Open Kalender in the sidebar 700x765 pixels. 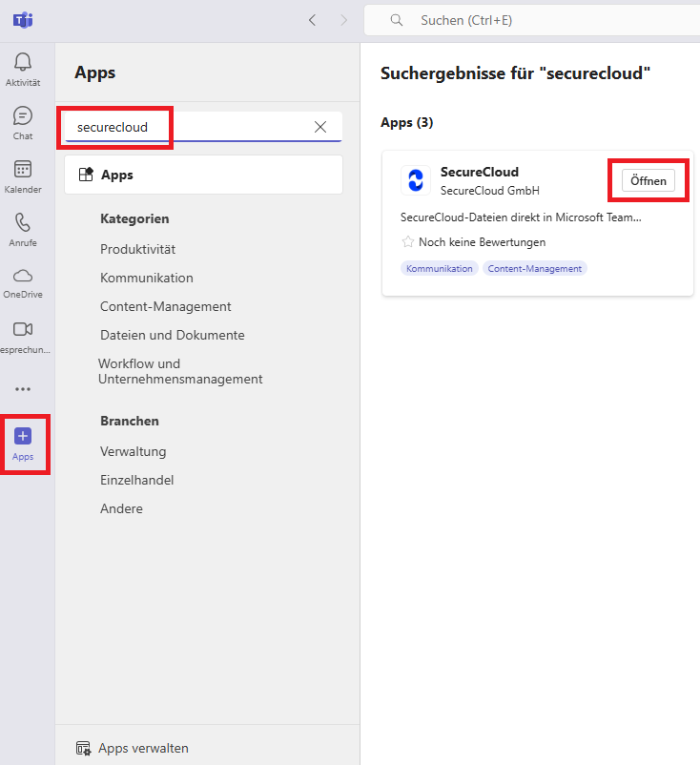[23, 176]
